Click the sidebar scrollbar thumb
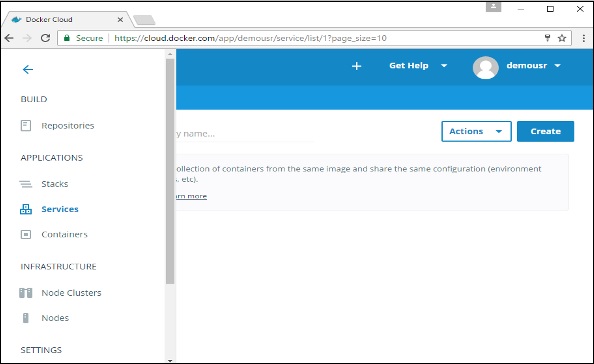 [170, 171]
